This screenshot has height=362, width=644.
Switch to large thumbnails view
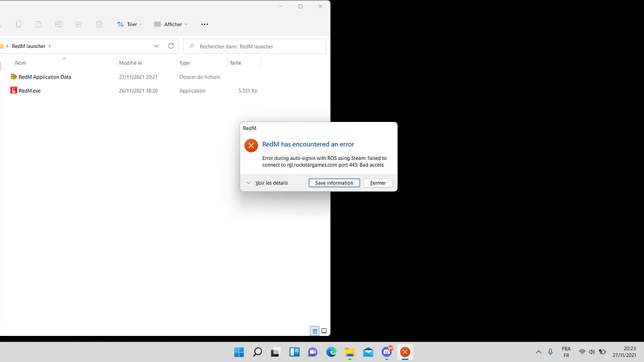pyautogui.click(x=324, y=330)
